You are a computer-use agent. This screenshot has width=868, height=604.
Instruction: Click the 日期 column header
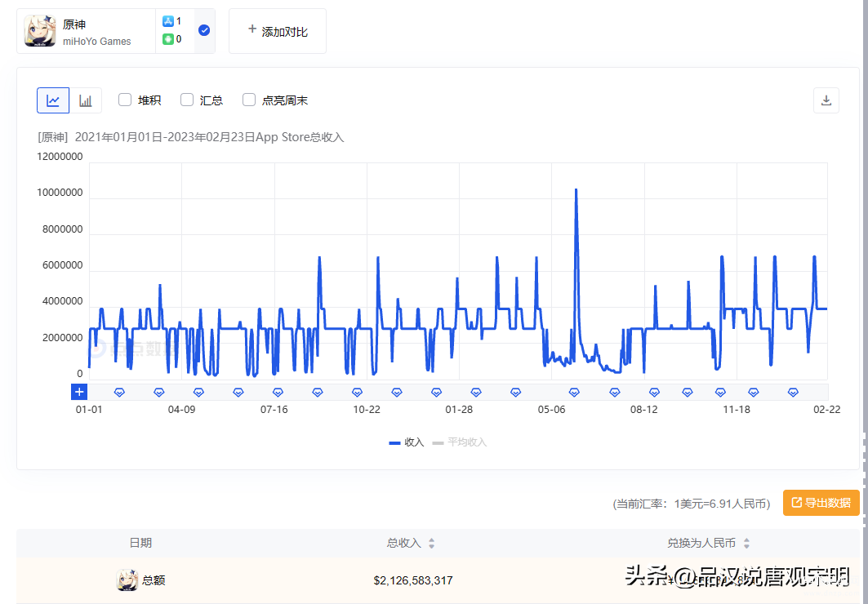140,543
